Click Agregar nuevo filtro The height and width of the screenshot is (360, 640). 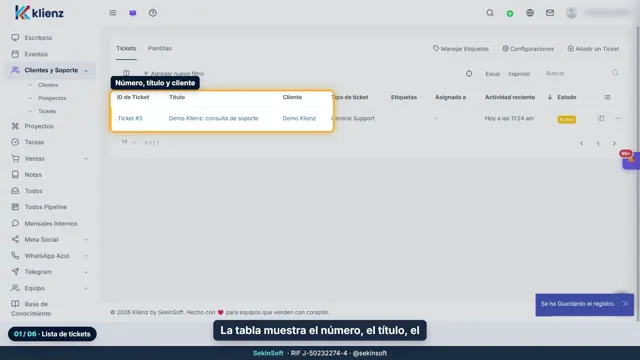(173, 73)
